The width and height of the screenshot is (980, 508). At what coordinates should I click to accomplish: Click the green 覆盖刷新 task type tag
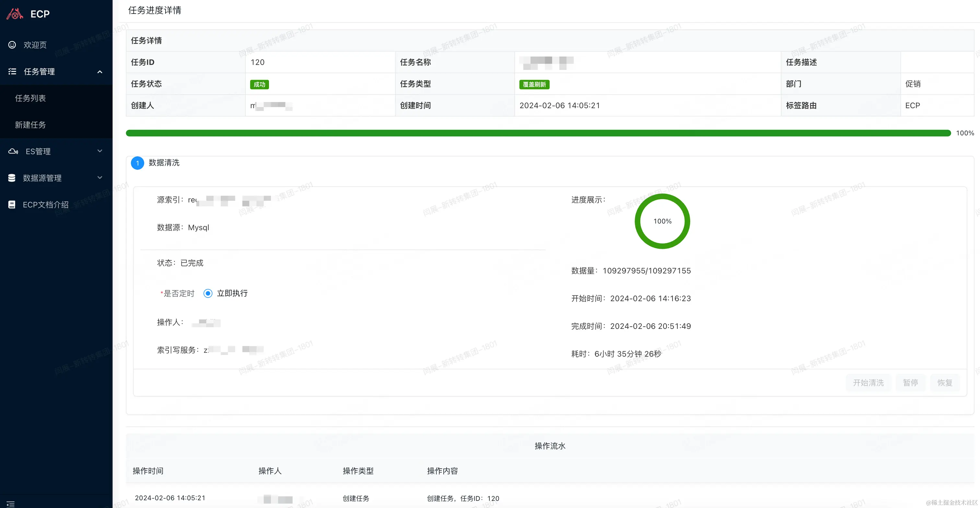(x=534, y=85)
